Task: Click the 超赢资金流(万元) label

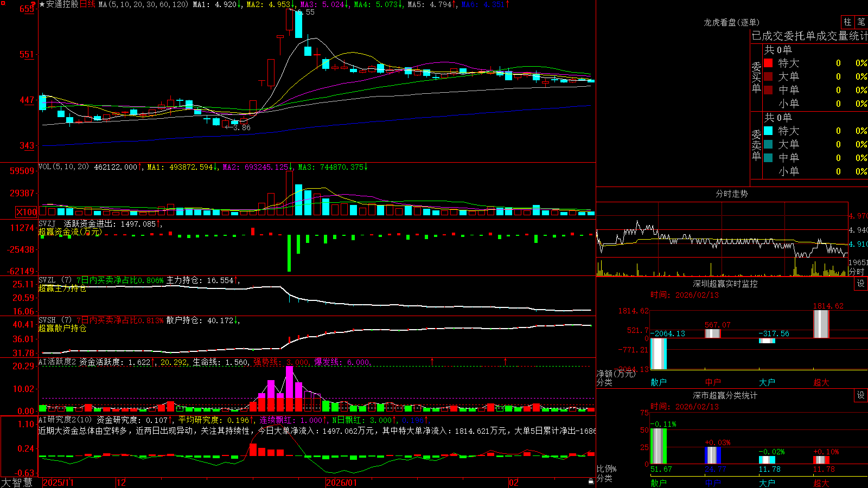Action: (x=70, y=232)
